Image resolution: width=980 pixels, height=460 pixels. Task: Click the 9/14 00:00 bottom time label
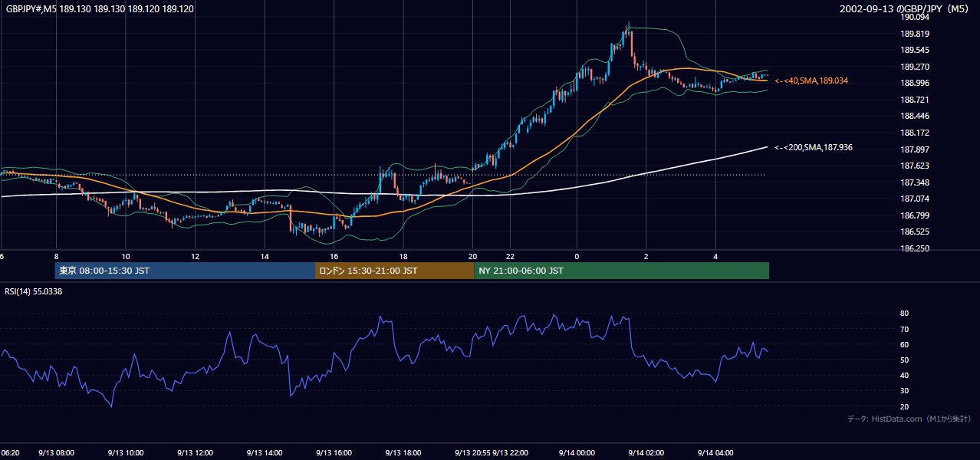[577, 453]
